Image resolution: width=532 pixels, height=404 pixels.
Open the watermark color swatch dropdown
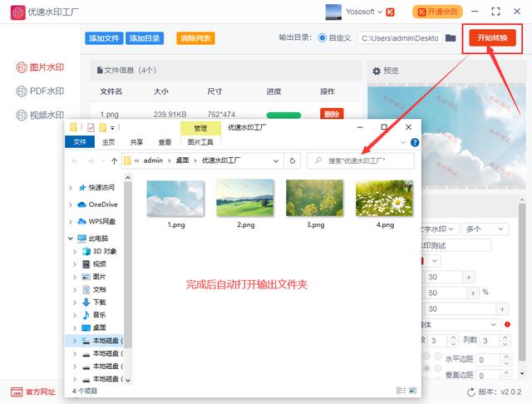pos(431,261)
